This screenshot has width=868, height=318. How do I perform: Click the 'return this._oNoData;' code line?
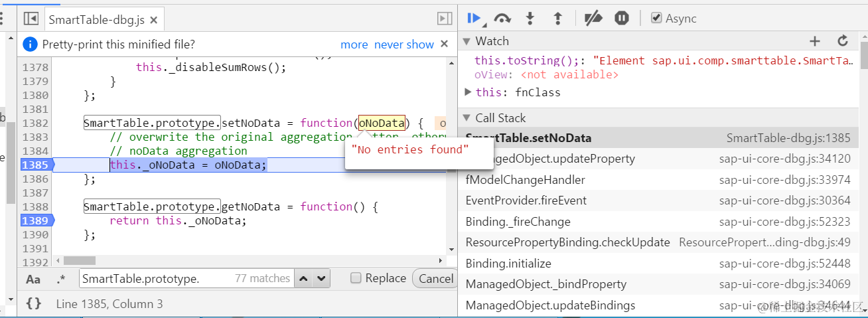[x=178, y=220]
